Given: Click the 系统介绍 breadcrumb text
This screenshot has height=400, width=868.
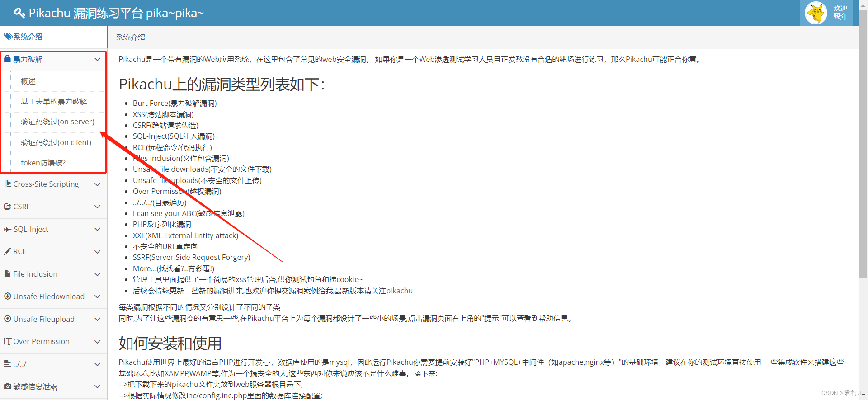Looking at the screenshot, I should 131,37.
